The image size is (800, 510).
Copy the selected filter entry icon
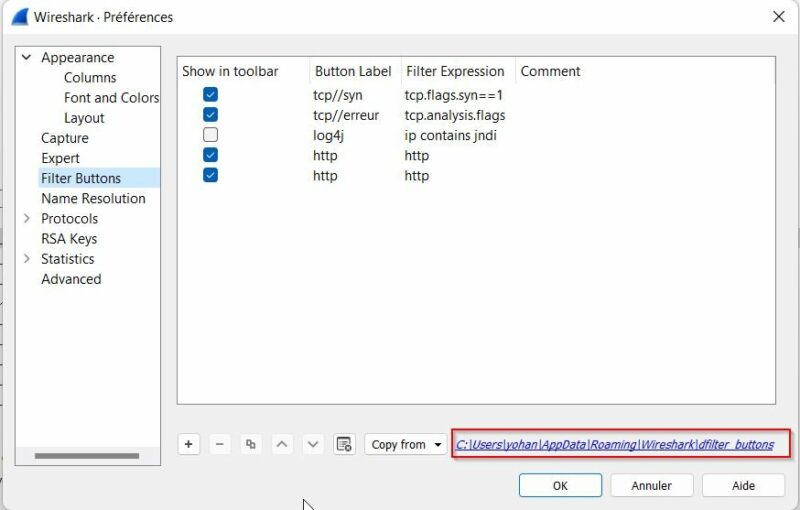click(x=251, y=444)
